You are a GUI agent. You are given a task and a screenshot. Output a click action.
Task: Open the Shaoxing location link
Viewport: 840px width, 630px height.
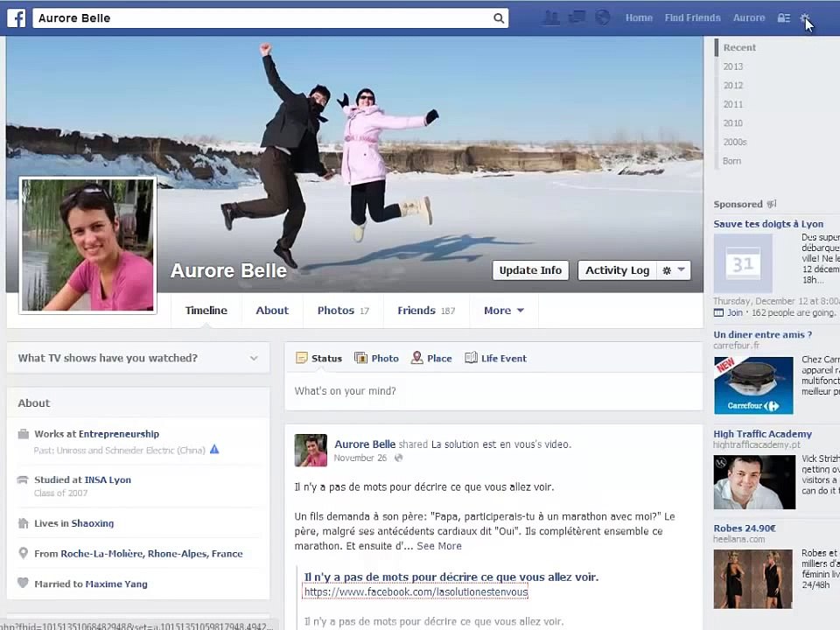pos(93,523)
